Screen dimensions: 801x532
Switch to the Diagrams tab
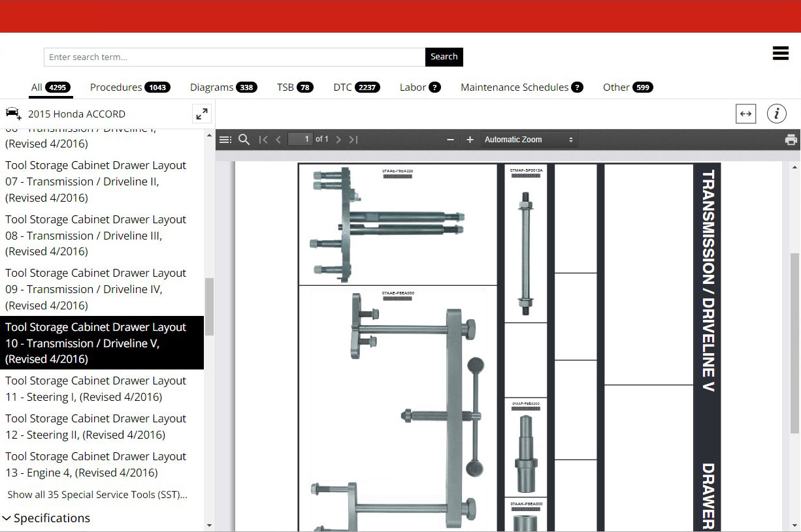point(223,87)
